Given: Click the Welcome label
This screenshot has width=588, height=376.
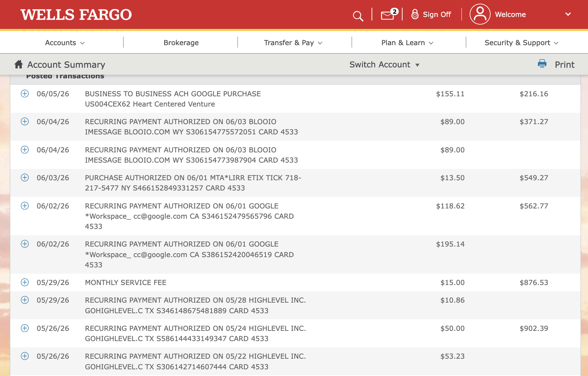Looking at the screenshot, I should click(510, 14).
